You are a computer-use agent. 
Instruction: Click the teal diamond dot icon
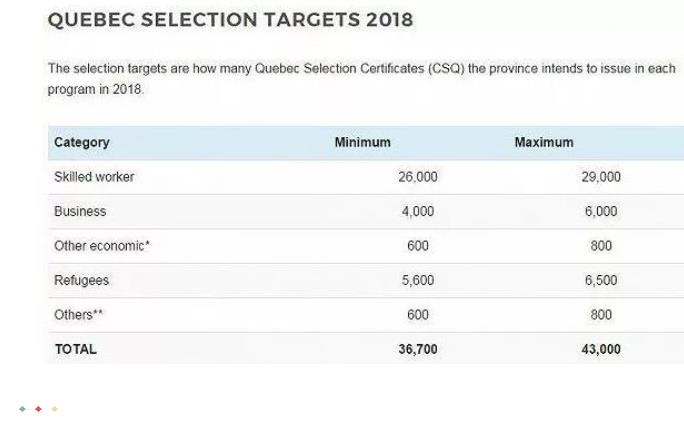tap(23, 409)
